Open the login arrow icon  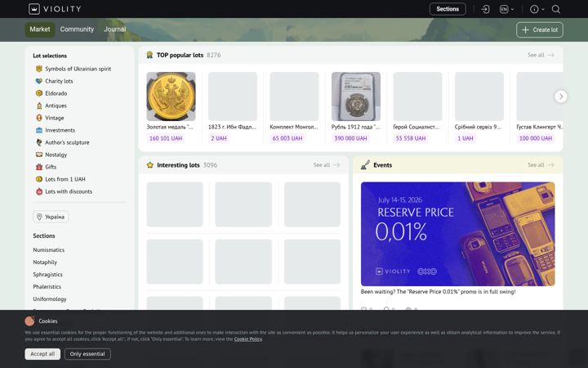tap(485, 9)
